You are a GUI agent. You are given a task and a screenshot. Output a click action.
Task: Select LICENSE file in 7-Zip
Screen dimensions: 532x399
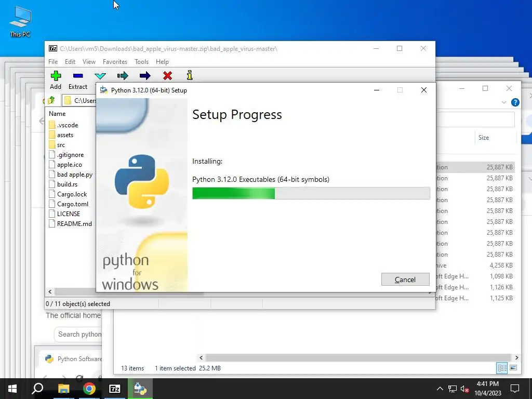(64, 214)
